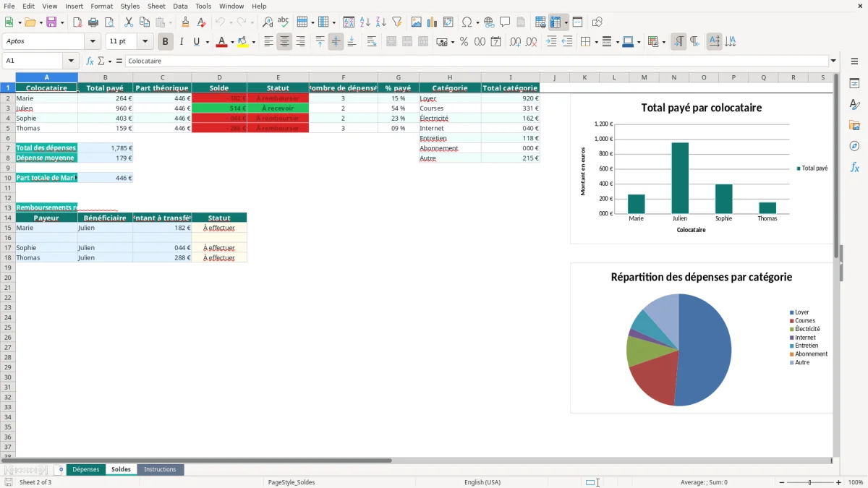The height and width of the screenshot is (488, 868).
Task: Toggle left-to-right text direction
Action: point(678,42)
